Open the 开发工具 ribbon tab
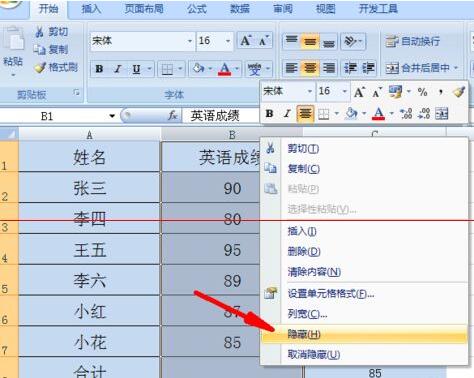The width and height of the screenshot is (474, 378). pyautogui.click(x=378, y=9)
